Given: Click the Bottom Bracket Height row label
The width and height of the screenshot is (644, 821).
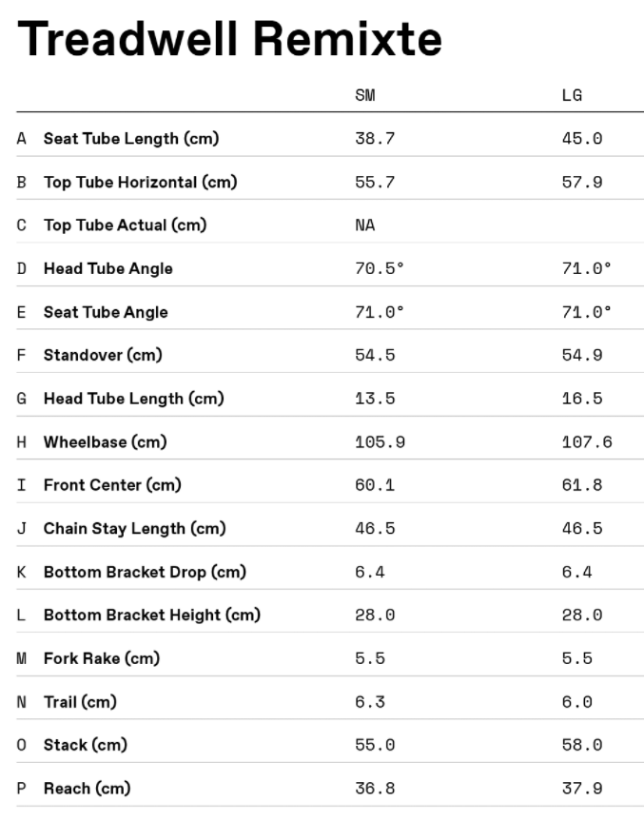Looking at the screenshot, I should point(152,616).
